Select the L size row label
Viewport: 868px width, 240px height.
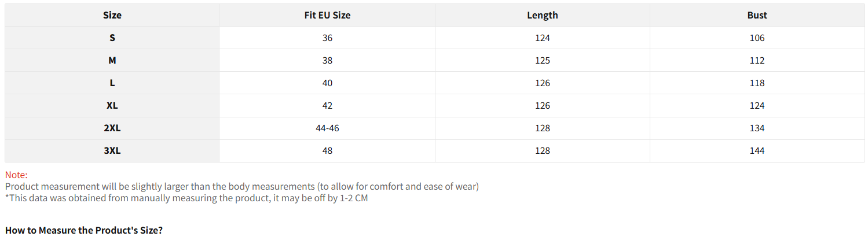pyautogui.click(x=112, y=83)
